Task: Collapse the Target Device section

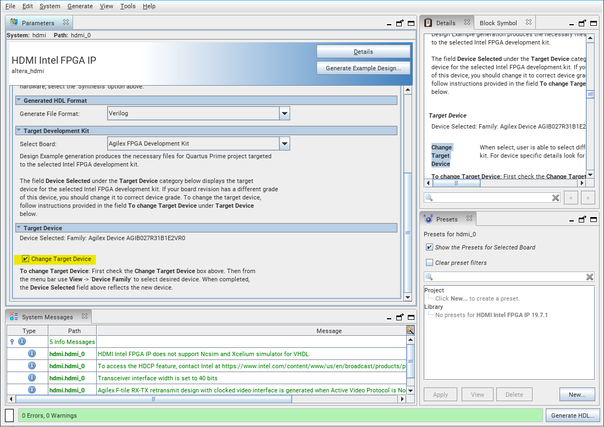Action: (x=18, y=228)
